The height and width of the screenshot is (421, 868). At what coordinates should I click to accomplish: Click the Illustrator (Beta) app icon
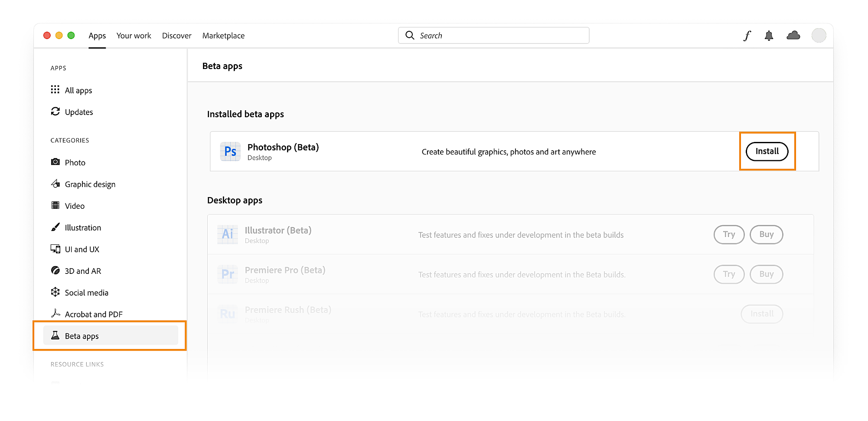click(227, 234)
